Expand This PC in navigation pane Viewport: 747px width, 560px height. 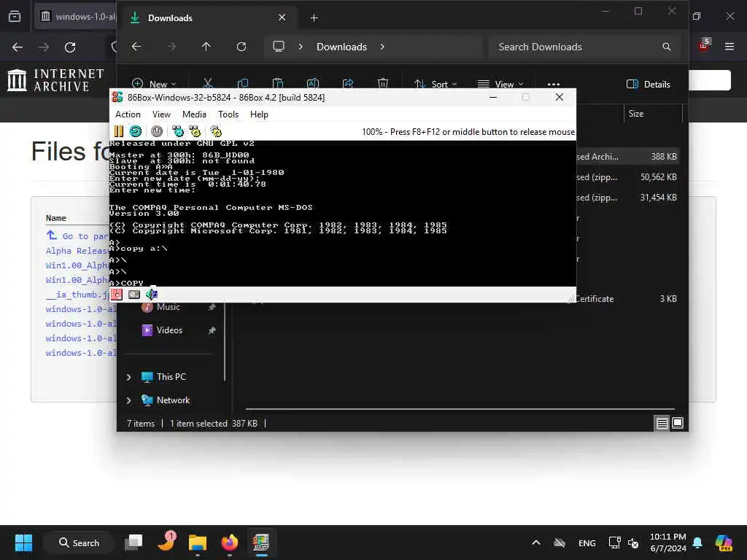click(128, 377)
